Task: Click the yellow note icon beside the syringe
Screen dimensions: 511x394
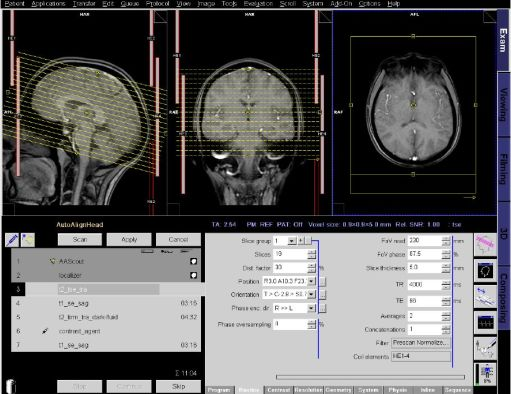Action: (x=28, y=240)
